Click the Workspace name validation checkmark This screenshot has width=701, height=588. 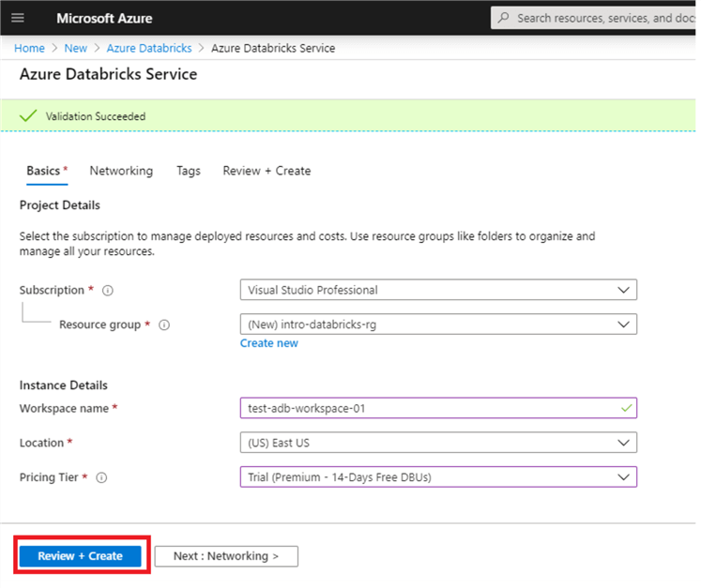coord(626,408)
